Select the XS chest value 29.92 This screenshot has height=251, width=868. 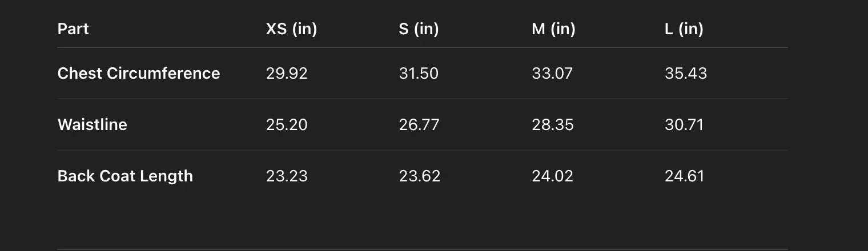[x=287, y=74]
